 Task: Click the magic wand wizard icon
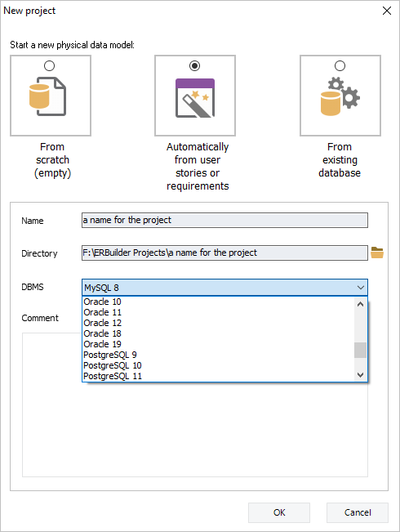pos(195,98)
